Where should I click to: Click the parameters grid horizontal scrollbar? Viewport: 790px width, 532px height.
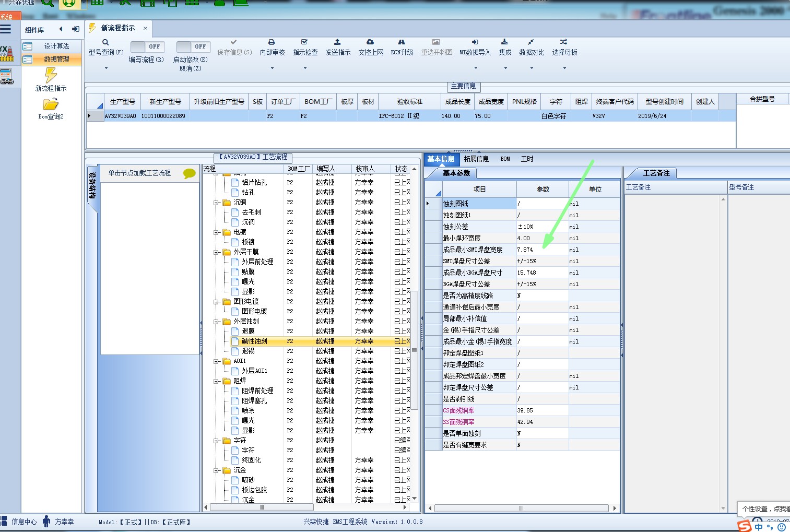coord(521,508)
